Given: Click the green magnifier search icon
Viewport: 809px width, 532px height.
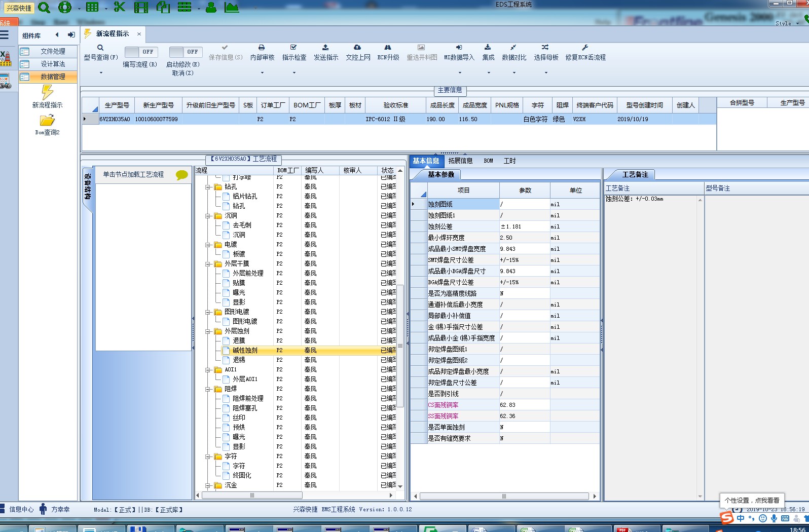Looking at the screenshot, I should point(44,7).
